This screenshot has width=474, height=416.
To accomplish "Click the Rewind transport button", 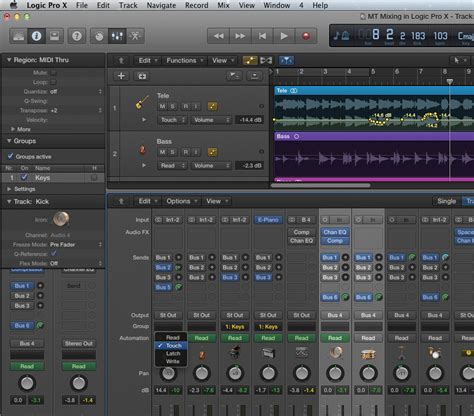I will pyautogui.click(x=218, y=36).
